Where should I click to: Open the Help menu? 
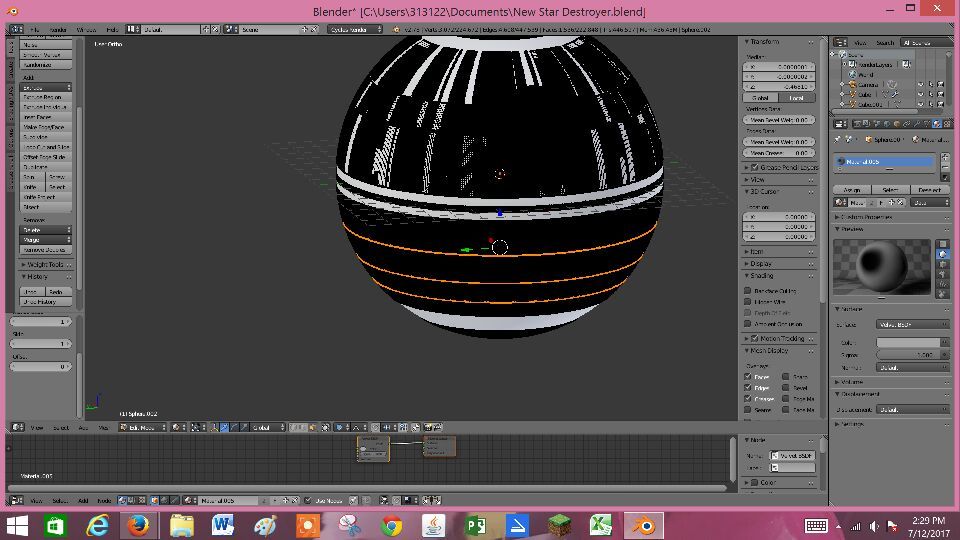(112, 29)
